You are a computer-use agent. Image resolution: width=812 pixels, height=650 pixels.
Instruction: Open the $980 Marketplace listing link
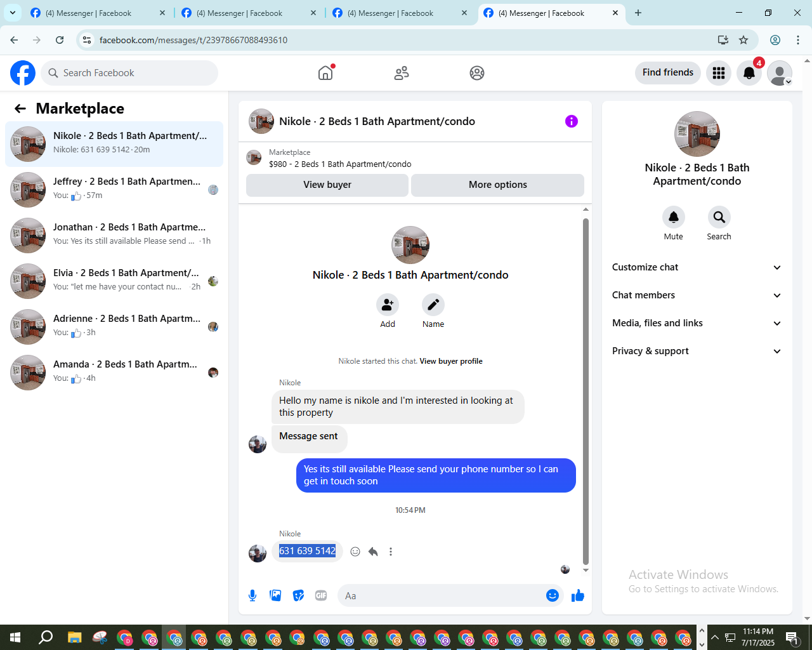pyautogui.click(x=340, y=164)
